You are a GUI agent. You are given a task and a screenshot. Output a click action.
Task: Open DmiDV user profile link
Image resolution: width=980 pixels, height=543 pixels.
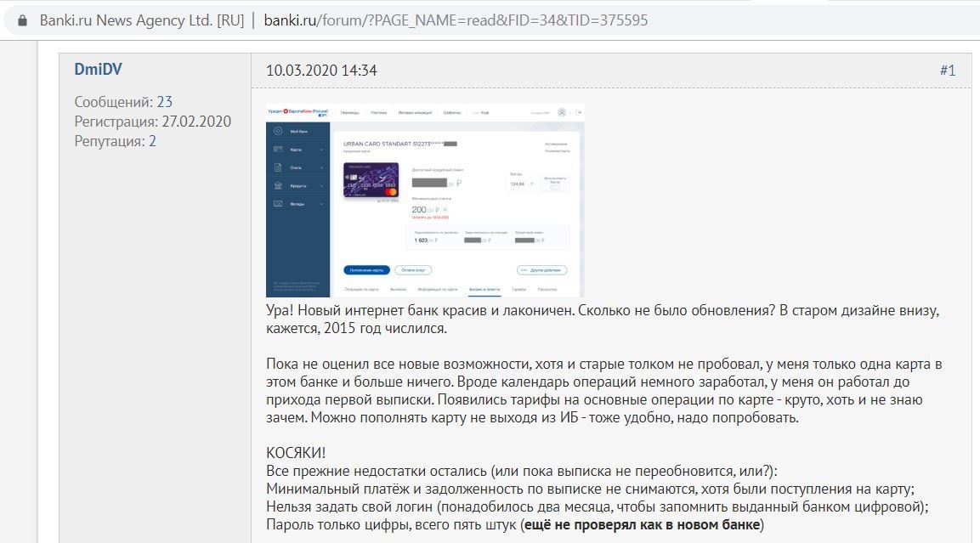98,70
